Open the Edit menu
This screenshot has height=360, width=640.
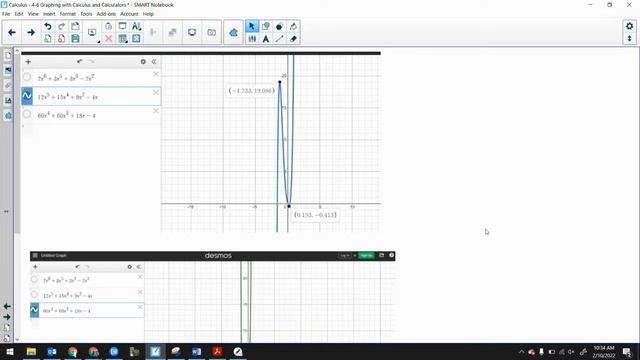[x=19, y=14]
